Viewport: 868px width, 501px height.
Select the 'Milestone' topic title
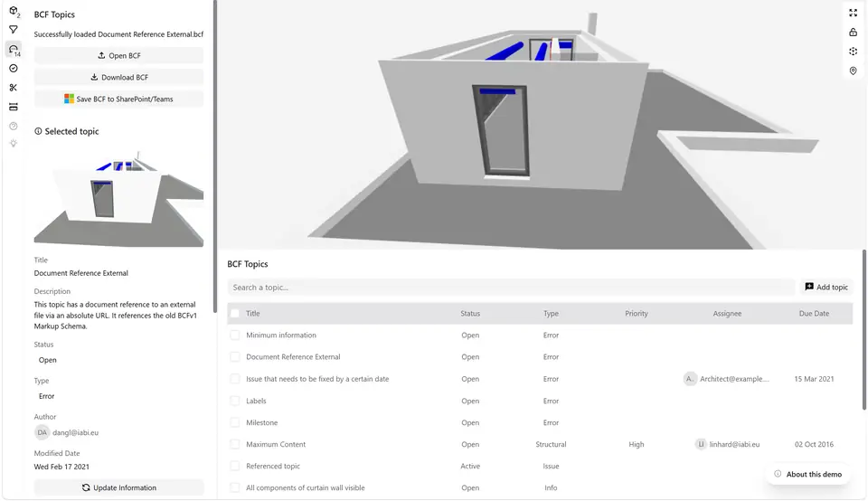pos(262,422)
